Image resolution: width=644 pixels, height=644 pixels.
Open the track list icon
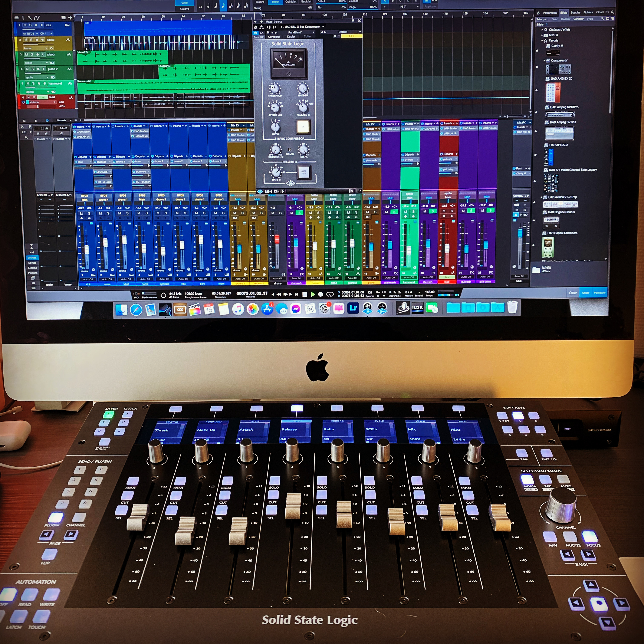pyautogui.click(x=16, y=18)
